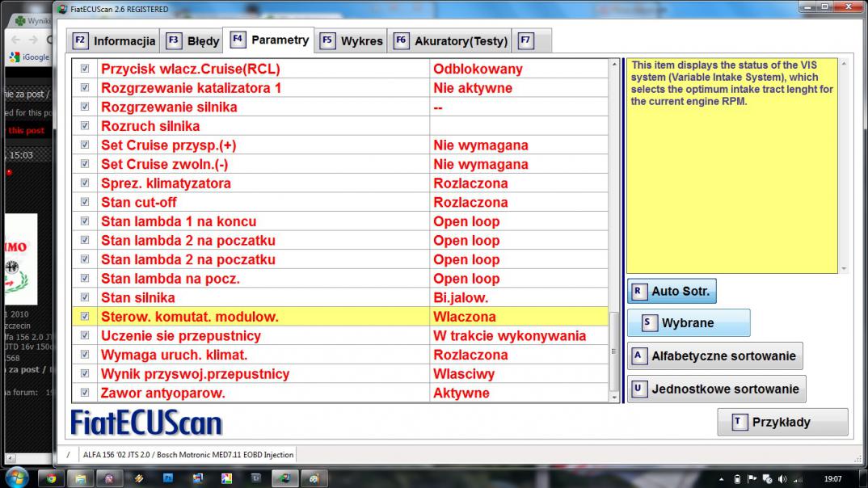868x488 pixels.
Task: Click the 'Wlaczona' value in highlighted row
Action: [465, 317]
